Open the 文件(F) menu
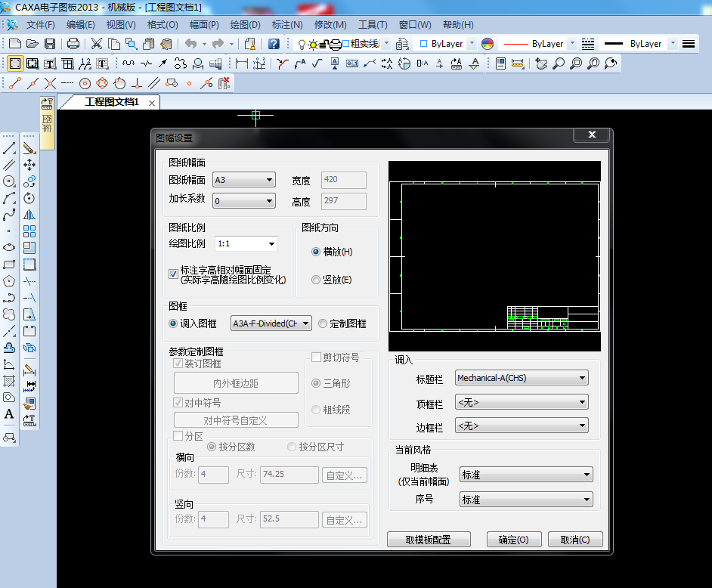Viewport: 712px width, 588px height. click(x=42, y=24)
